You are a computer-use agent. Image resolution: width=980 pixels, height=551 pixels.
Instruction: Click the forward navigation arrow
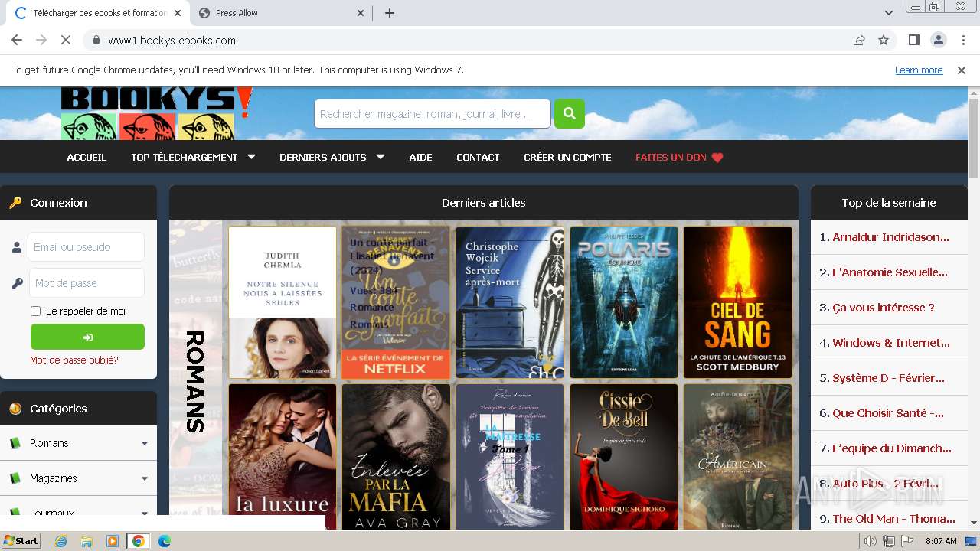(x=41, y=40)
